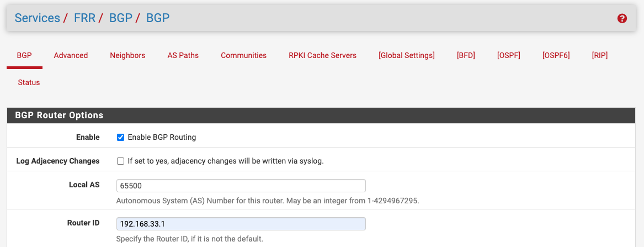Enable Log Adjacency Changes checkbox
The width and height of the screenshot is (644, 247).
(120, 161)
